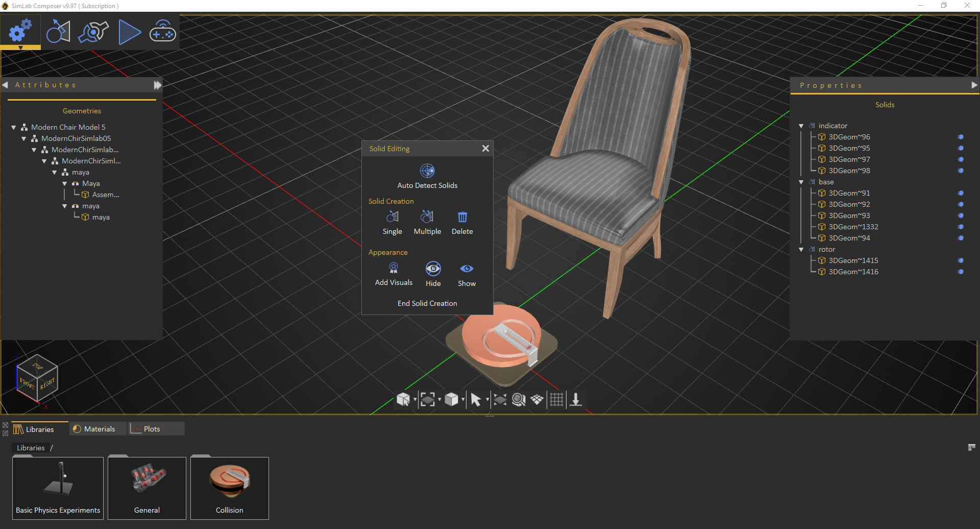Select the arrow pointer tool
Viewport: 980px width, 529px height.
coord(476,399)
